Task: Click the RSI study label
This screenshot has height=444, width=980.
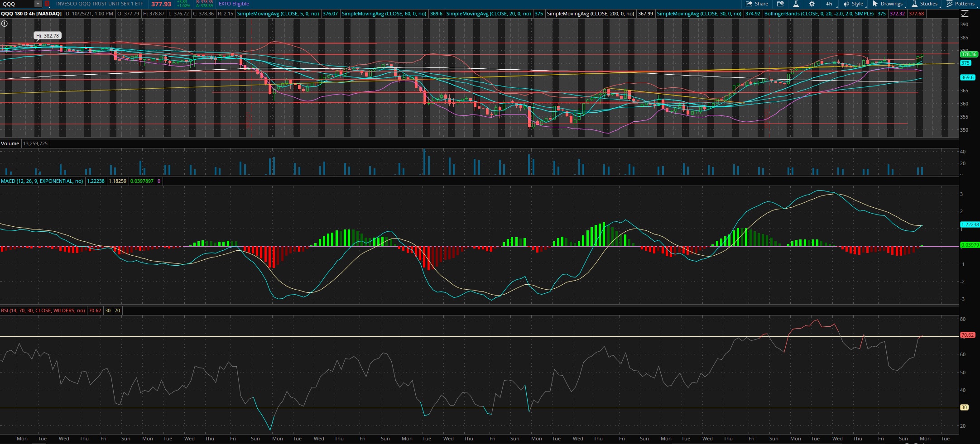Action: tap(43, 310)
